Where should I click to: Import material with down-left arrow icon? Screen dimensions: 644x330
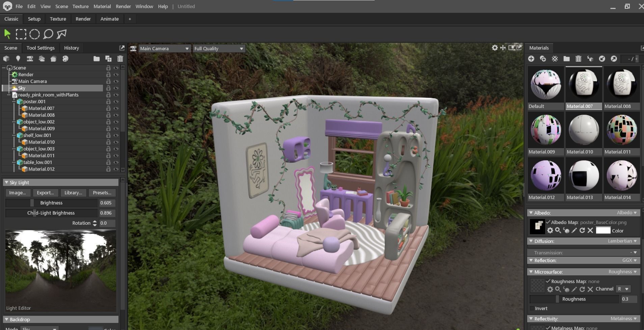tap(602, 59)
